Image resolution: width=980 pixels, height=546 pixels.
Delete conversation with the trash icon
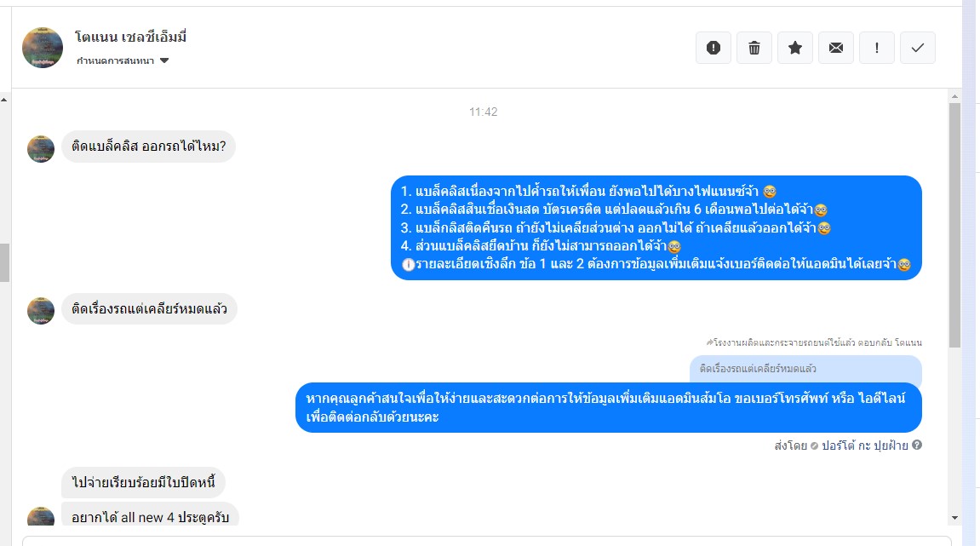pyautogui.click(x=754, y=48)
